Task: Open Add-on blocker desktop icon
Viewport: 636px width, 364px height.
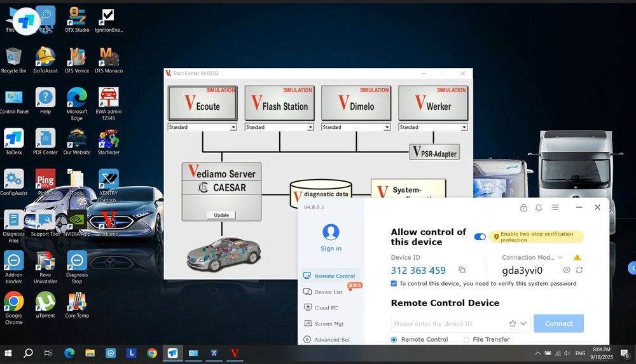Action: (x=14, y=267)
